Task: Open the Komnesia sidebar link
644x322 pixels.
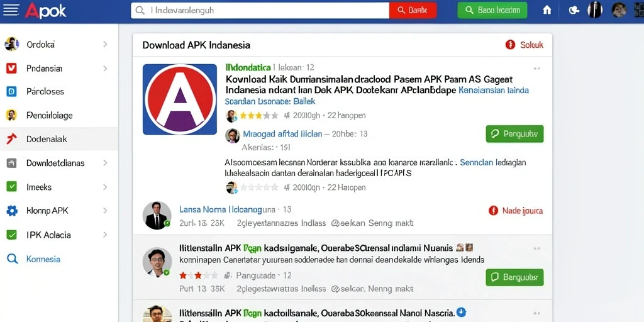Action: point(43,259)
